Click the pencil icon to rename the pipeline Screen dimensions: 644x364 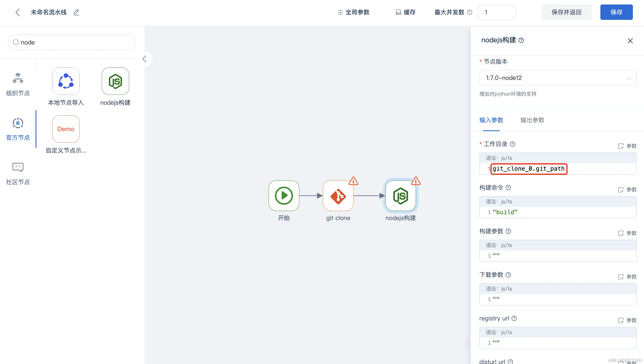pos(76,12)
